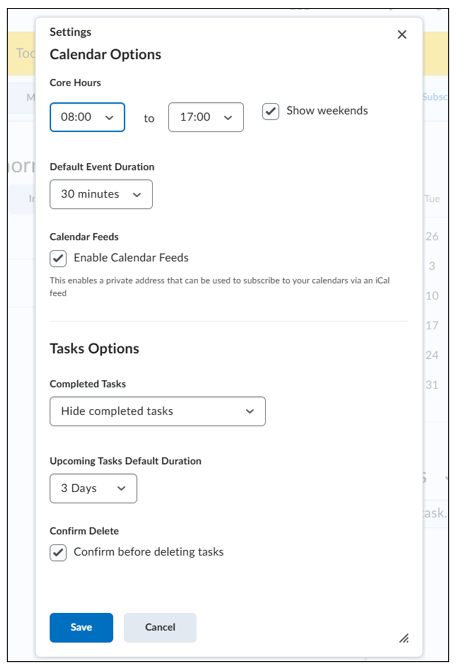Viewport: 456px width, 669px height.
Task: Select date 17 in the background calendar
Action: pyautogui.click(x=432, y=326)
